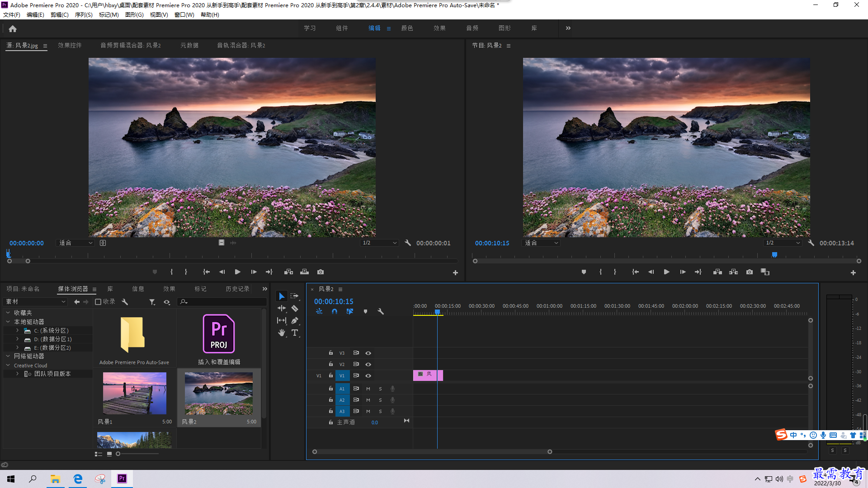Show more workspaces overflow chevron
868x488 pixels.
[x=568, y=28]
